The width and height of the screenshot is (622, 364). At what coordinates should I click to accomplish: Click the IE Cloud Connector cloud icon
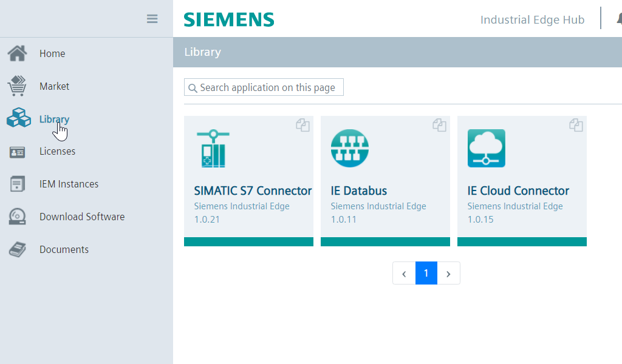[487, 148]
